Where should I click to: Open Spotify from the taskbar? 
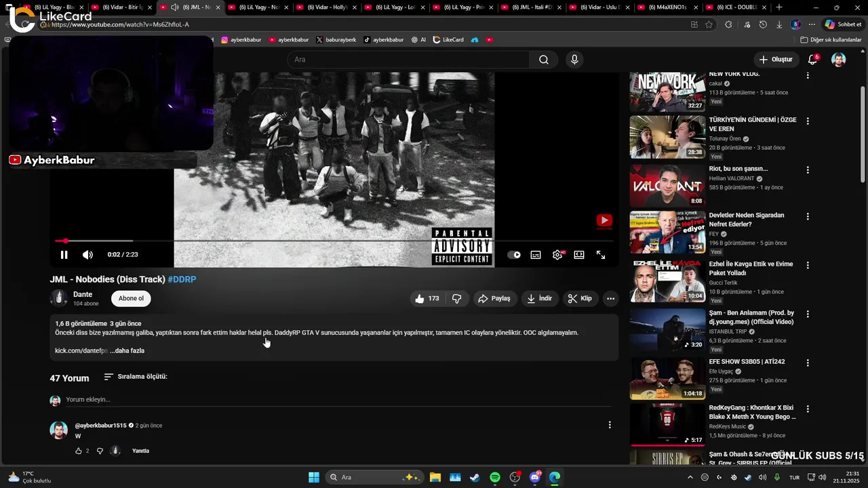click(x=495, y=477)
